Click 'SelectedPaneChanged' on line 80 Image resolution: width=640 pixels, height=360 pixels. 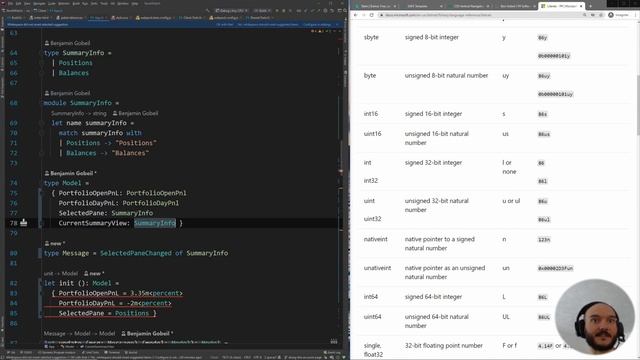pos(136,253)
